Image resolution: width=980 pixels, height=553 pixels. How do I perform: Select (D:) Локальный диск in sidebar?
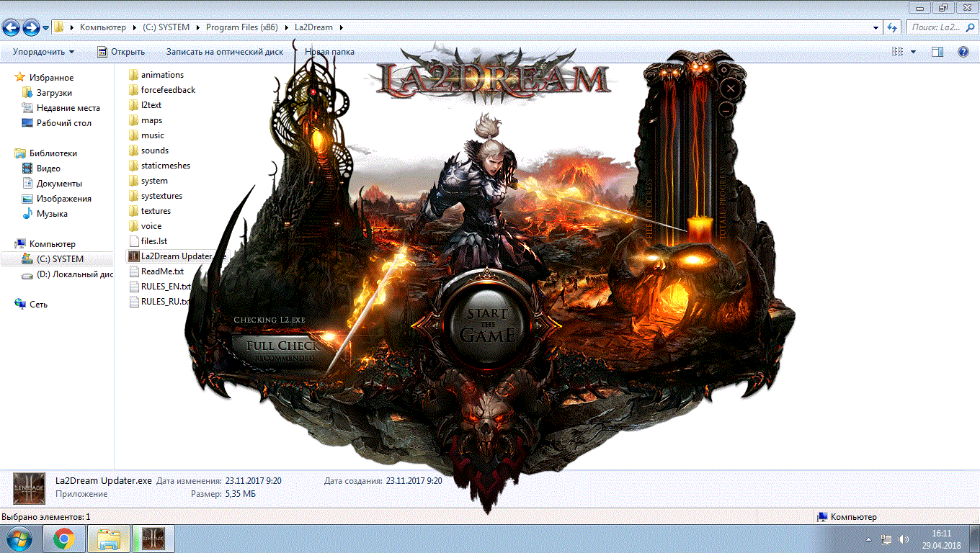[x=66, y=274]
